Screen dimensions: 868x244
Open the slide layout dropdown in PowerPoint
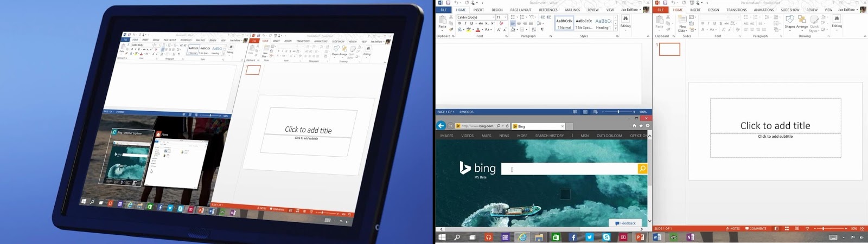(x=693, y=17)
